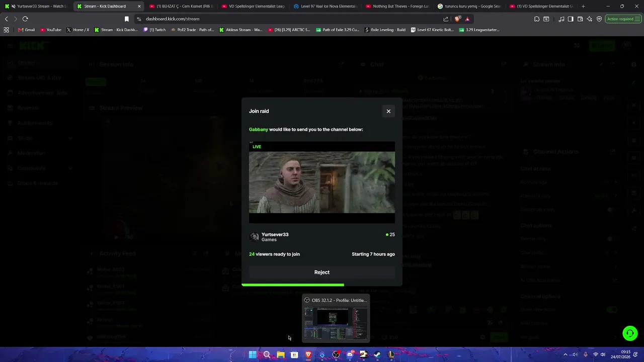Open the raid target stream thumbnail
Screen dimensions: 644x362
click(x=322, y=183)
